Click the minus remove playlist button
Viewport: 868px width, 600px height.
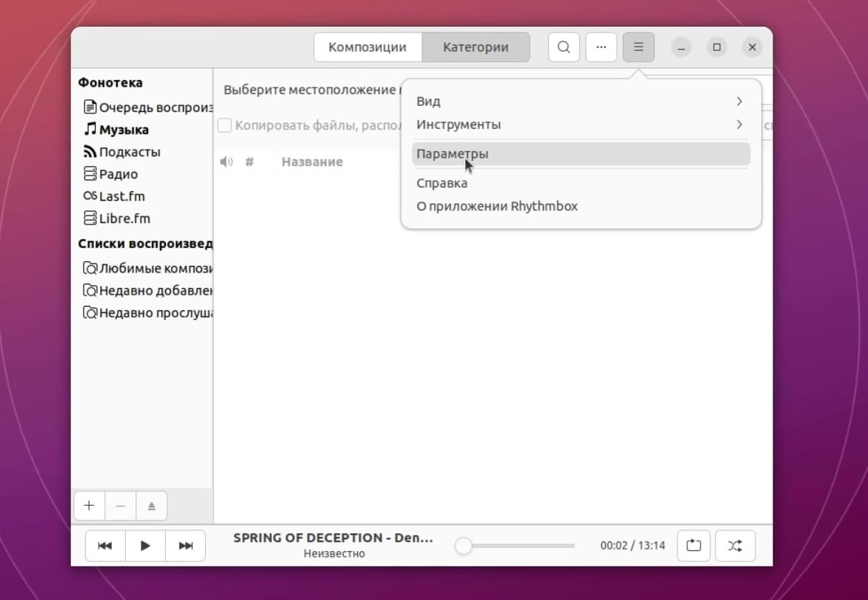coord(120,506)
